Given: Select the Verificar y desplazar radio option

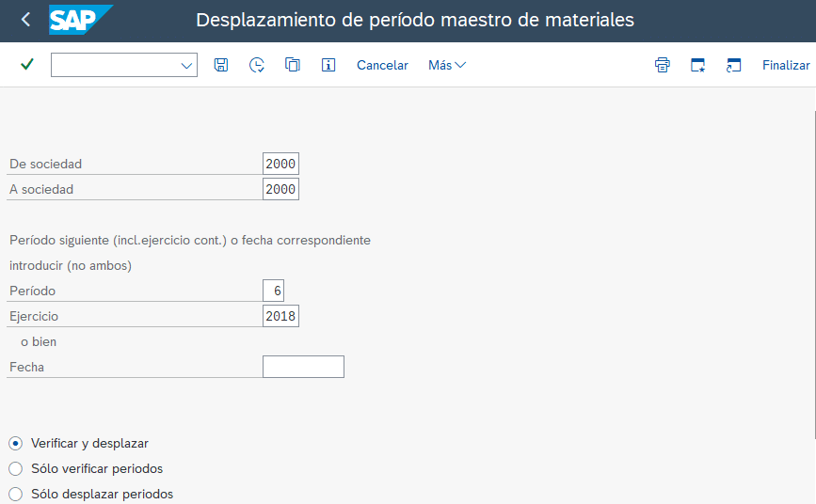Looking at the screenshot, I should click(x=15, y=443).
